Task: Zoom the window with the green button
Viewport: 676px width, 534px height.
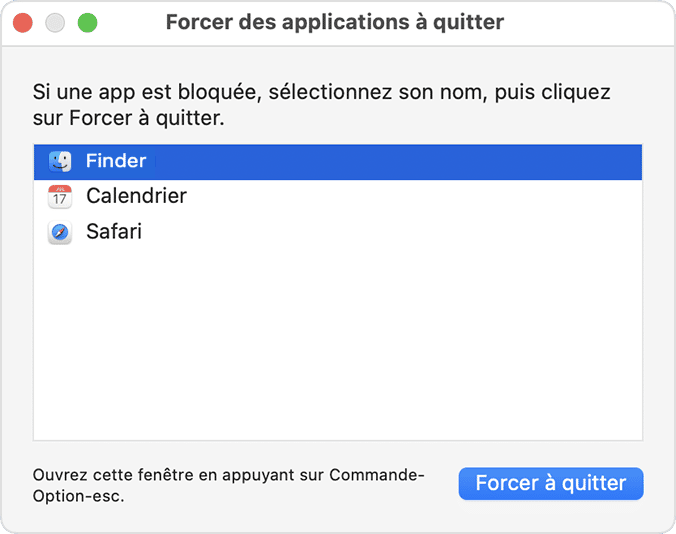Action: click(88, 22)
